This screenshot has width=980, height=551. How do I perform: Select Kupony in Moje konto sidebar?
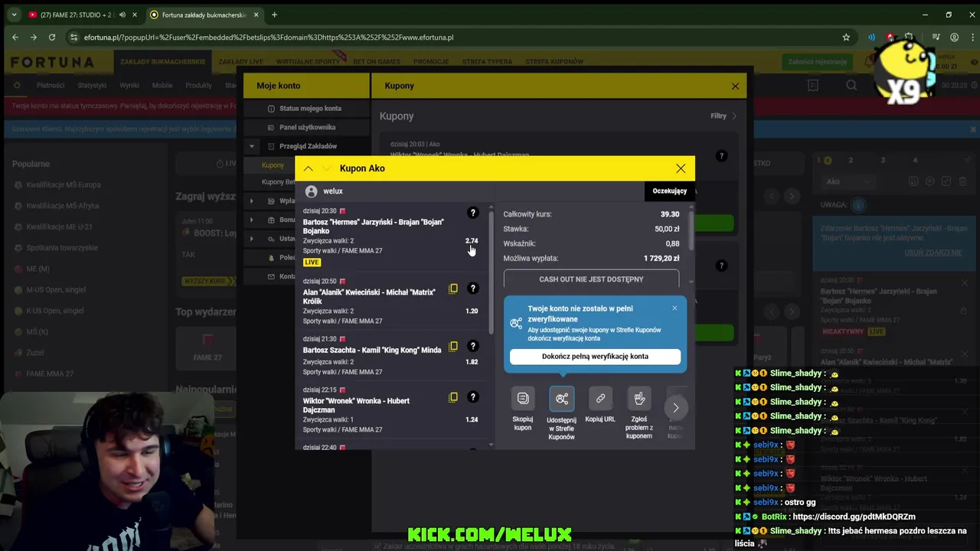point(273,165)
